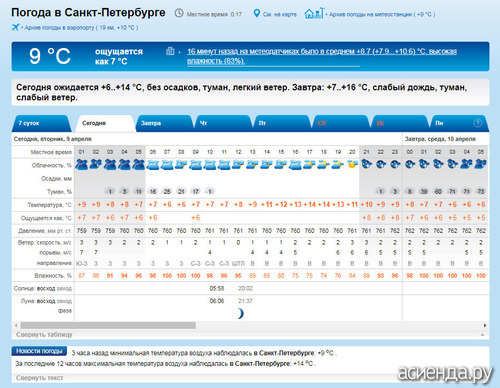Viewport: 500px width, 388px height.
Task: Click the weather station house icon
Action: [314, 13]
